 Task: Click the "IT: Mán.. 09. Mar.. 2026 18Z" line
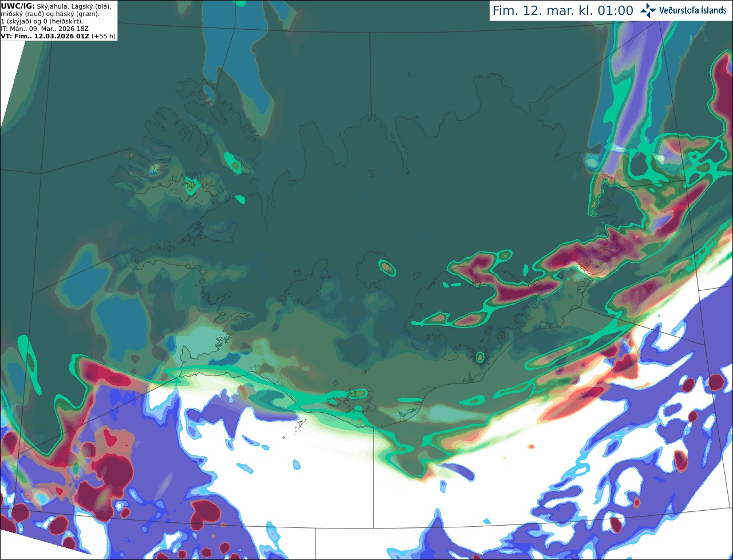(45, 29)
